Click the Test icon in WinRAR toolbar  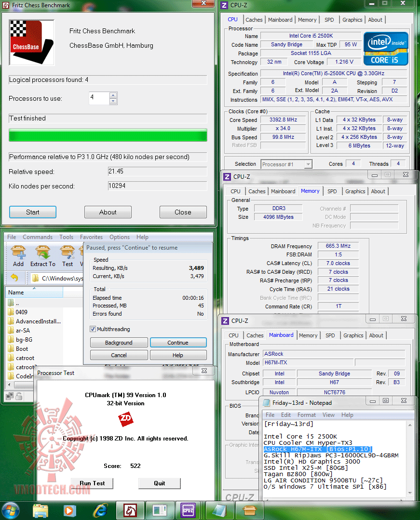[68, 256]
